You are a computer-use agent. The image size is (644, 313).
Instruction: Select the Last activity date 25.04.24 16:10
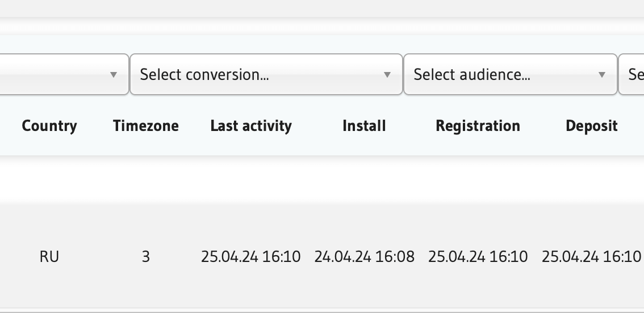[251, 257]
